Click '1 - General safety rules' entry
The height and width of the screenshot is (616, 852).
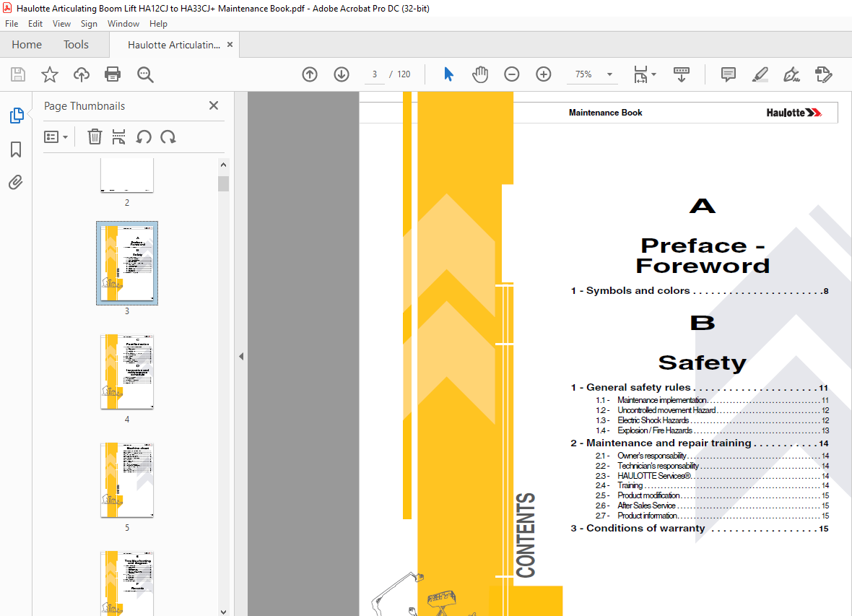coord(700,388)
